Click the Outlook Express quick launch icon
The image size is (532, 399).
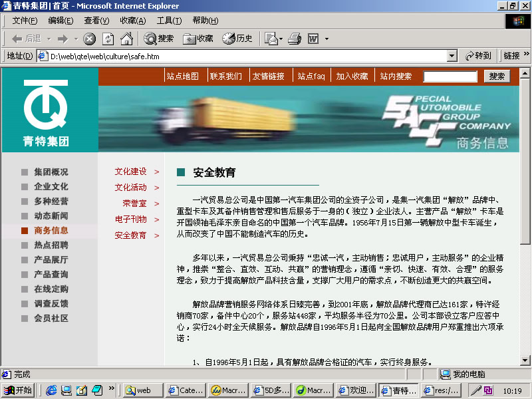pos(81,390)
